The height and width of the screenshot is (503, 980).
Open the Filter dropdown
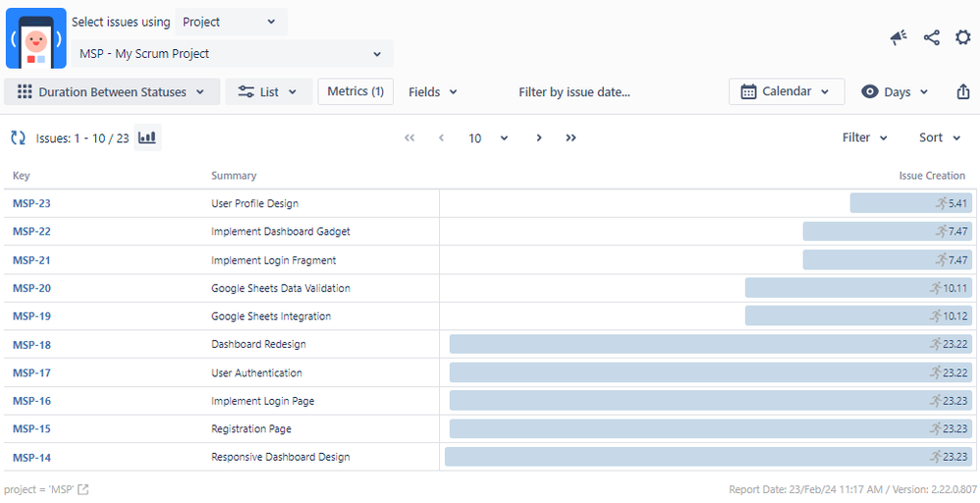(x=865, y=138)
